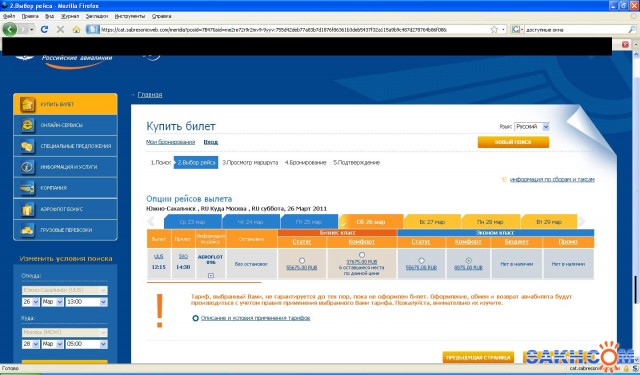The width and height of the screenshot is (640, 375).
Task: Open the back history dropdown arrow
Action: click(x=32, y=29)
